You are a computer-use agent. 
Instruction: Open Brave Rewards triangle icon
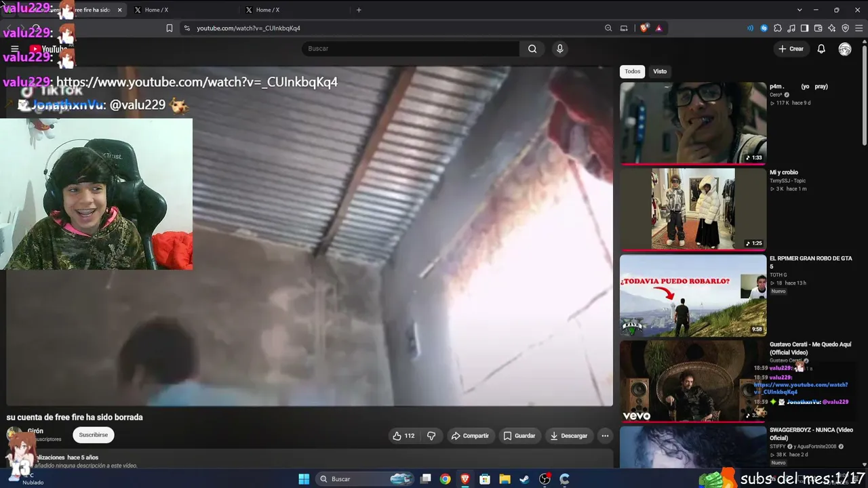click(x=658, y=28)
